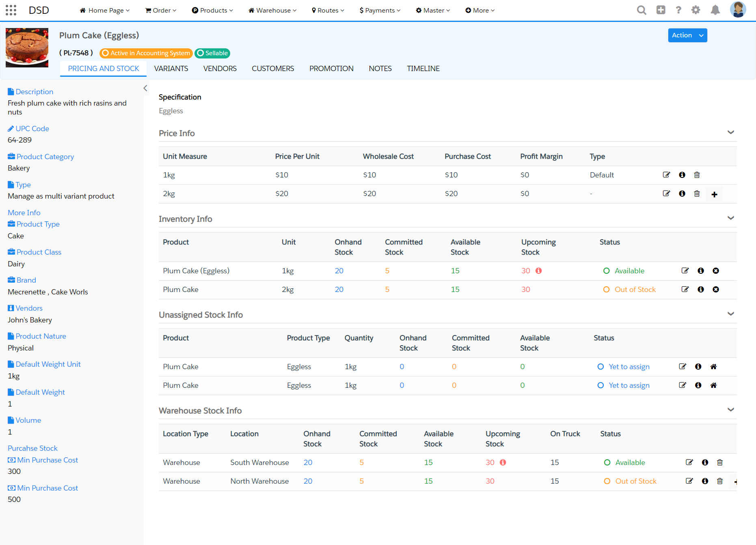Open info icon on 1kg price row
The height and width of the screenshot is (545, 756).
coord(682,175)
